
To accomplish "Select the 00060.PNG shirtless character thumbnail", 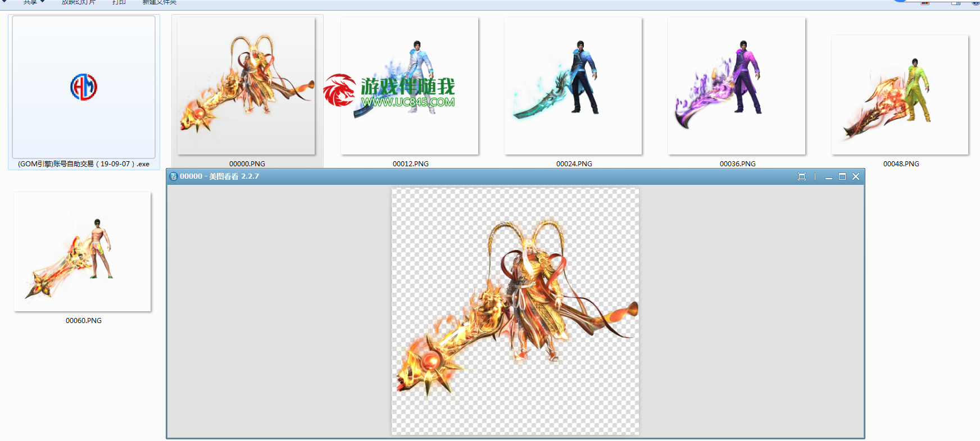I will pos(83,252).
